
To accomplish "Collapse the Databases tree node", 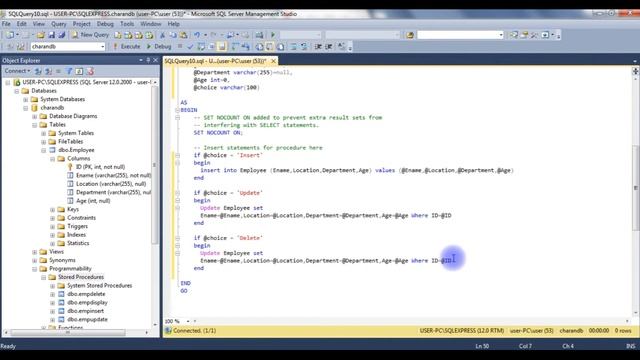I will coord(17,91).
